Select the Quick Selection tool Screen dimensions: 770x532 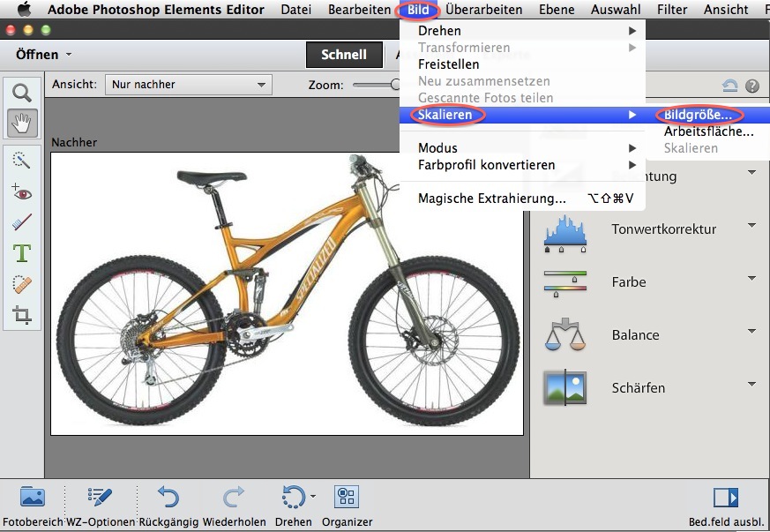(21, 161)
